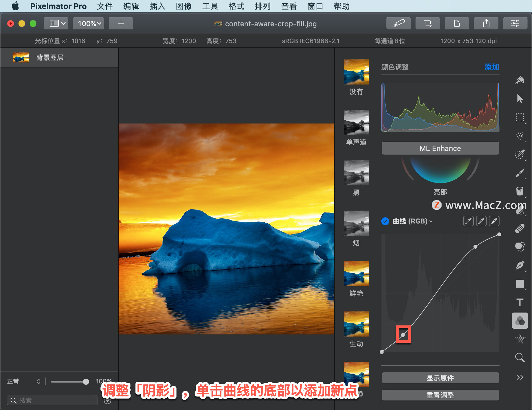Open the 图像 menu in the menu bar
The height and width of the screenshot is (410, 532).
click(184, 6)
